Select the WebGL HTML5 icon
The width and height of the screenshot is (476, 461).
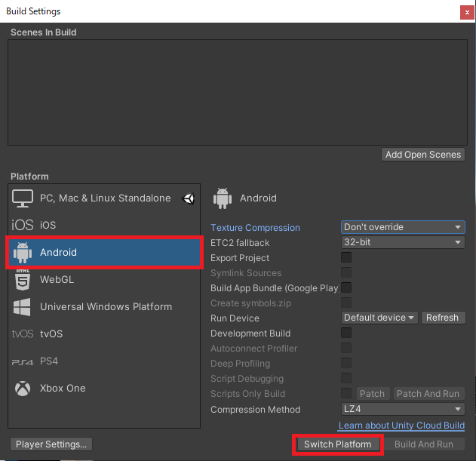coord(23,279)
